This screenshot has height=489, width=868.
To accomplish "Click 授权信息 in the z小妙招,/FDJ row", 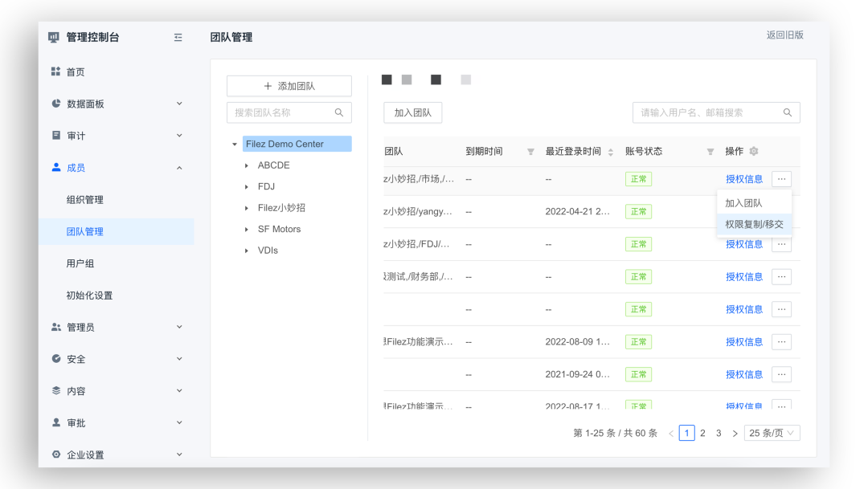I will (744, 244).
